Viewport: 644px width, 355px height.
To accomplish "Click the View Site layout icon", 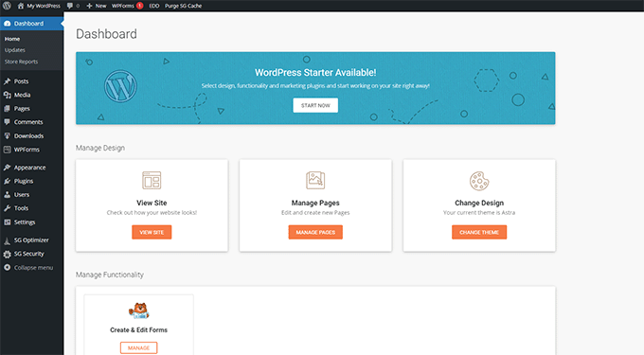I will [x=152, y=180].
